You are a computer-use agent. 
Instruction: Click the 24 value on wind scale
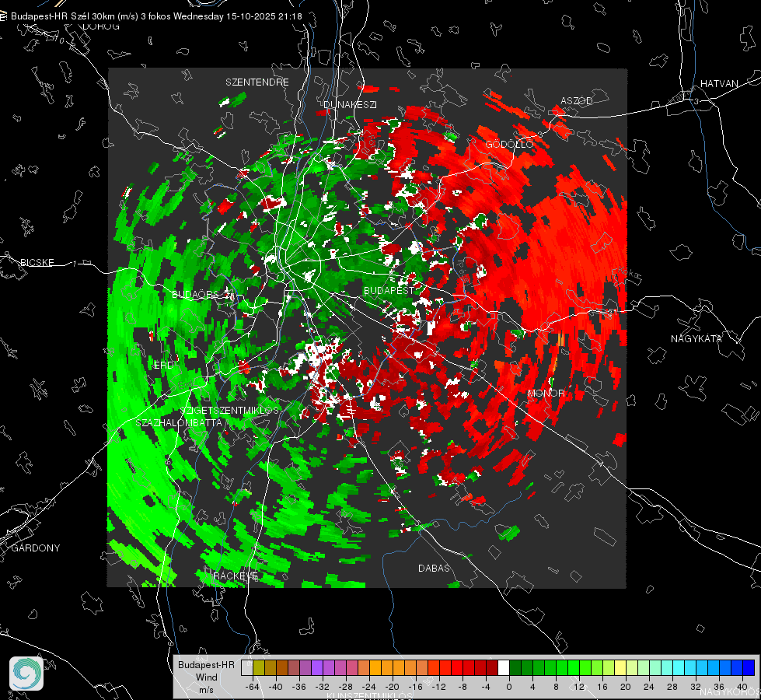tap(648, 687)
